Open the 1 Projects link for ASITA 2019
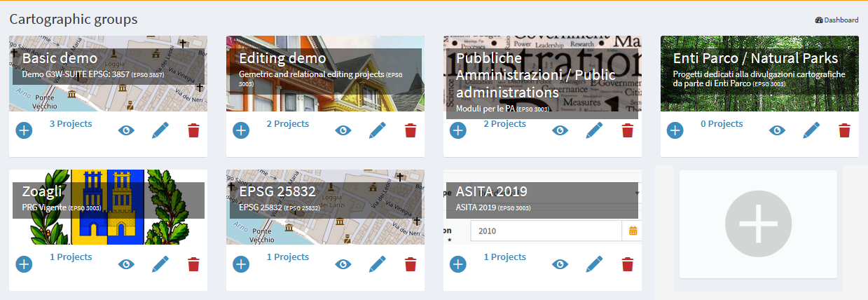 (505, 257)
